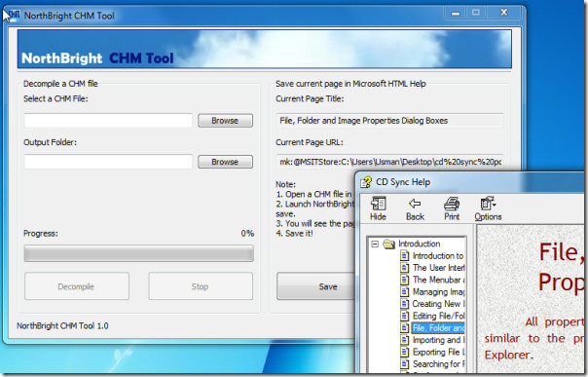This screenshot has width=588, height=377.
Task: Click the CD Sync Help window icon
Action: coord(366,182)
